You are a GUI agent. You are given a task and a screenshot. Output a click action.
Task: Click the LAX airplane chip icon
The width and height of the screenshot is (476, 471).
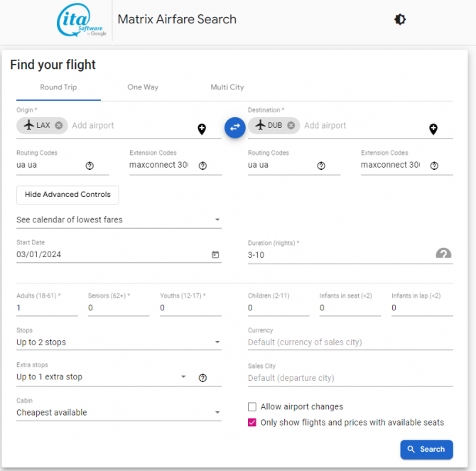coord(29,125)
